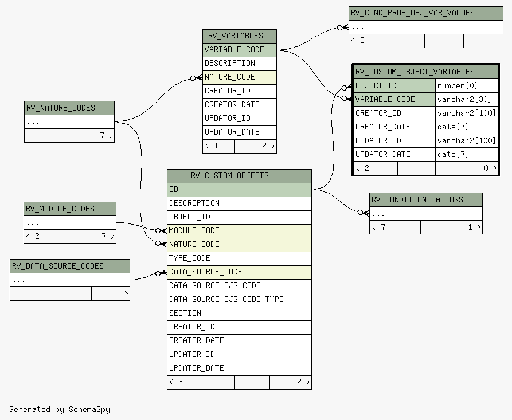Click the ellipsis row in RV_CONDITION_FACTORS
Screen dimensions: 512x420
[426, 214]
